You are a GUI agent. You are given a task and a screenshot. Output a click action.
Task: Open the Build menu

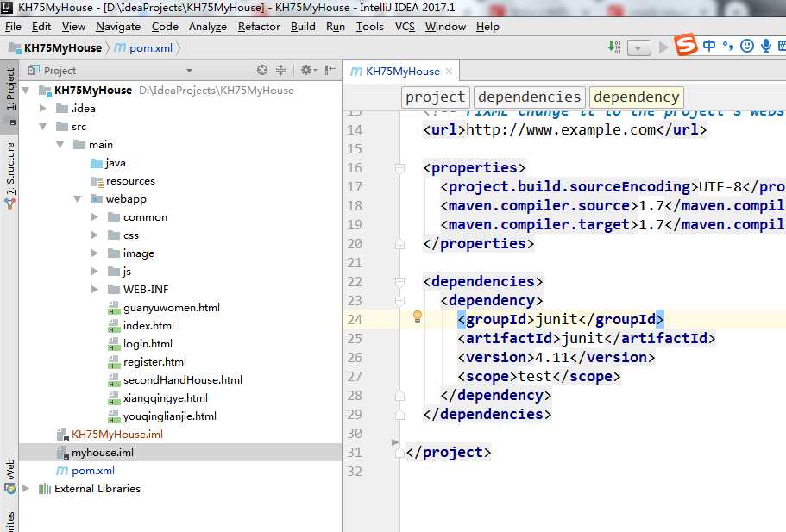[303, 27]
